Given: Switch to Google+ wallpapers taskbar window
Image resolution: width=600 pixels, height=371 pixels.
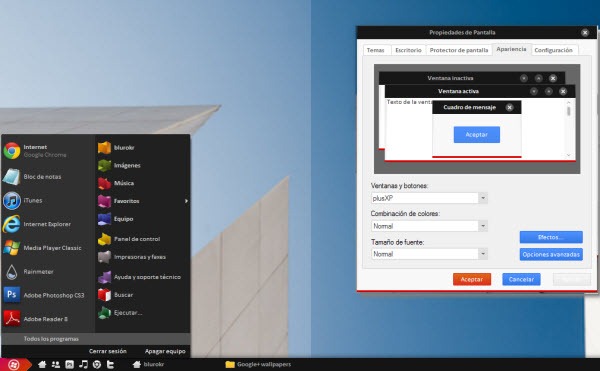Looking at the screenshot, I should coord(259,364).
